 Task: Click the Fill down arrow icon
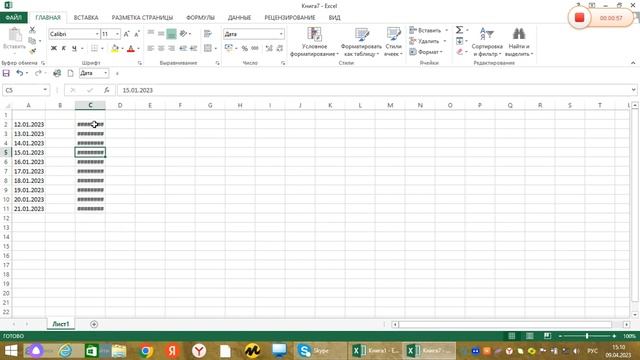click(x=460, y=41)
